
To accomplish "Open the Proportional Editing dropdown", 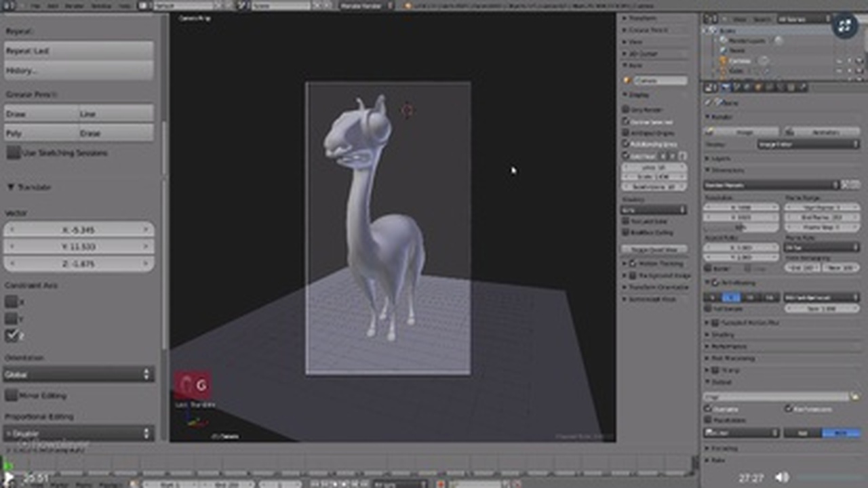I will pyautogui.click(x=79, y=433).
